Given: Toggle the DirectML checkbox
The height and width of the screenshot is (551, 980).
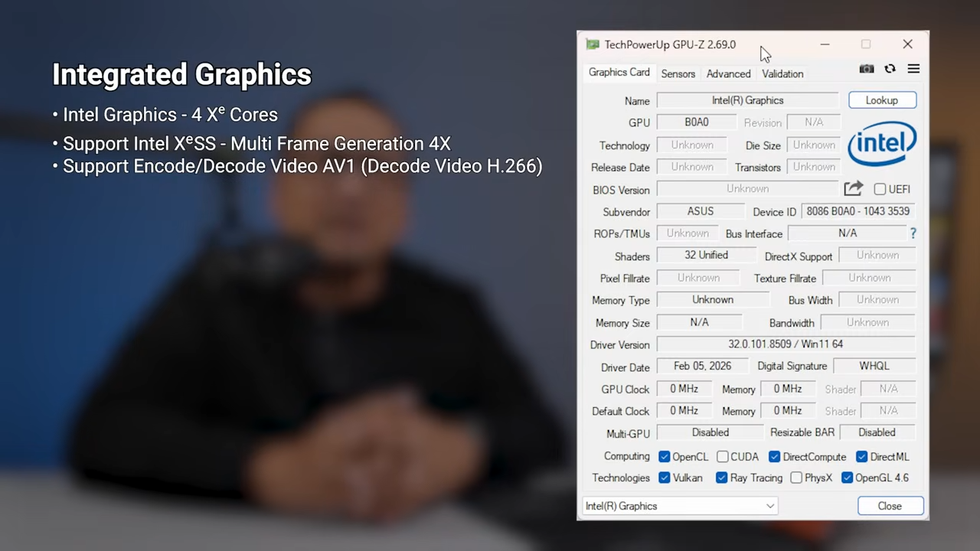Looking at the screenshot, I should tap(862, 457).
